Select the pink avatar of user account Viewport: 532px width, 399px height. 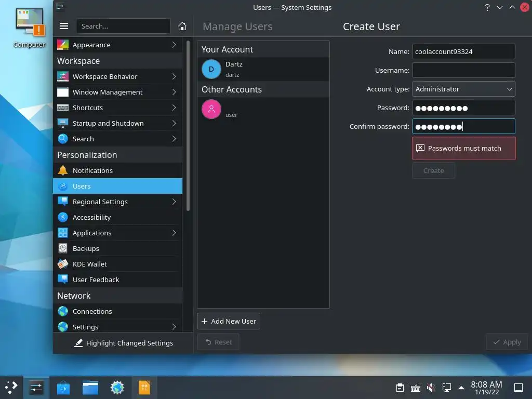[211, 109]
